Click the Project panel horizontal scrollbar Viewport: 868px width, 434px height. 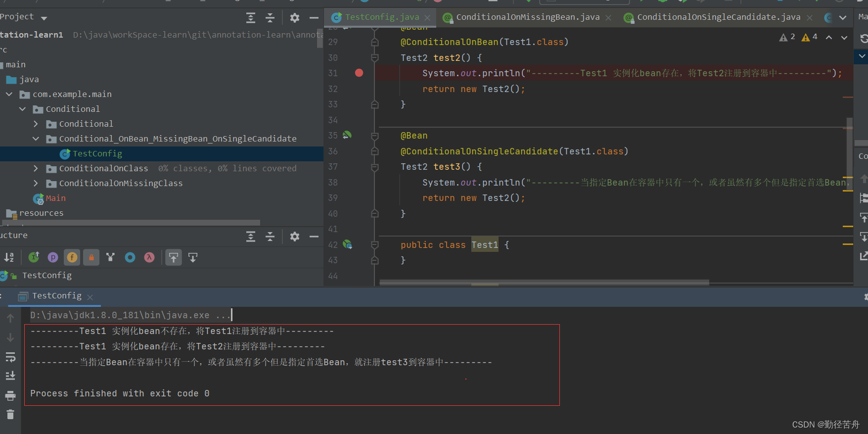tap(131, 223)
